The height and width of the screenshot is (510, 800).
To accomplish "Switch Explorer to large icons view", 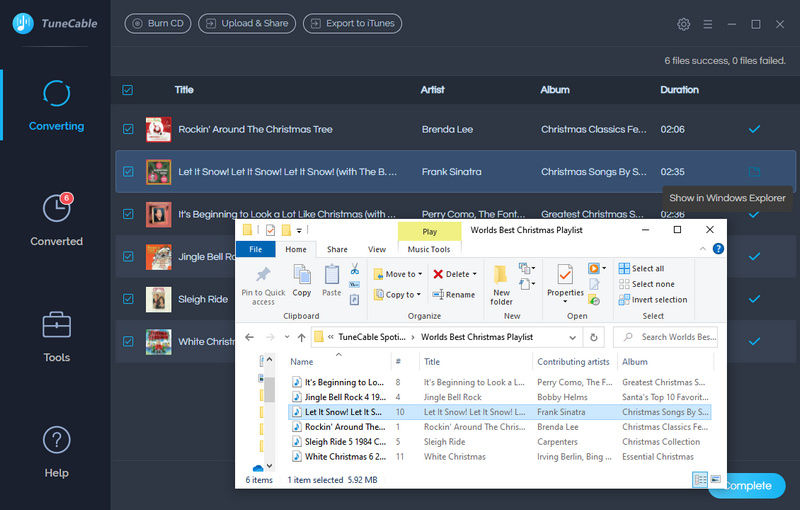I will [x=716, y=479].
